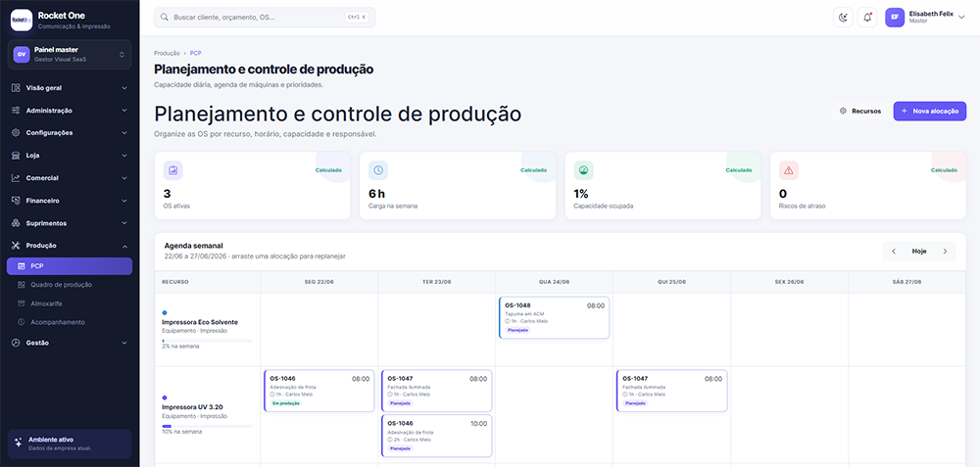Image resolution: width=980 pixels, height=467 pixels.
Task: Go to previous week arrow
Action: 894,251
